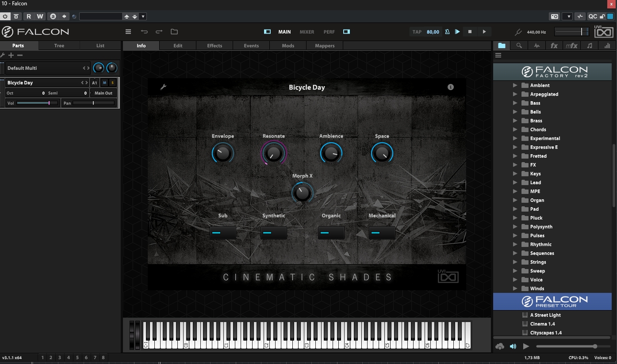617x364 pixels.
Task: Click the host snapshot camera icon
Action: [x=554, y=16]
